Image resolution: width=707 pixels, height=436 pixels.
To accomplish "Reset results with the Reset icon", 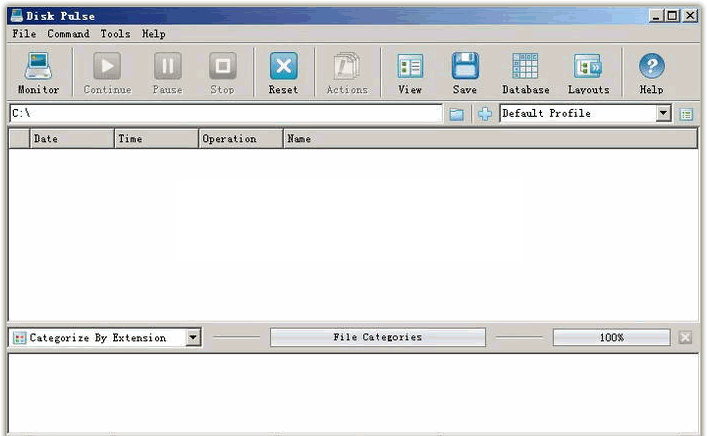I will [x=284, y=73].
